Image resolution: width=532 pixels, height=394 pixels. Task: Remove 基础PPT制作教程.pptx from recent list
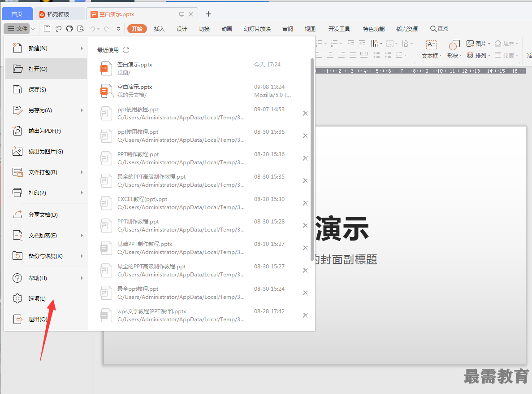point(305,248)
